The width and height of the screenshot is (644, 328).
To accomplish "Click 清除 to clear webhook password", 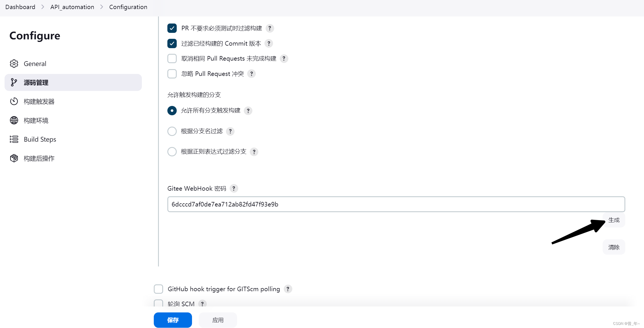I will [614, 247].
